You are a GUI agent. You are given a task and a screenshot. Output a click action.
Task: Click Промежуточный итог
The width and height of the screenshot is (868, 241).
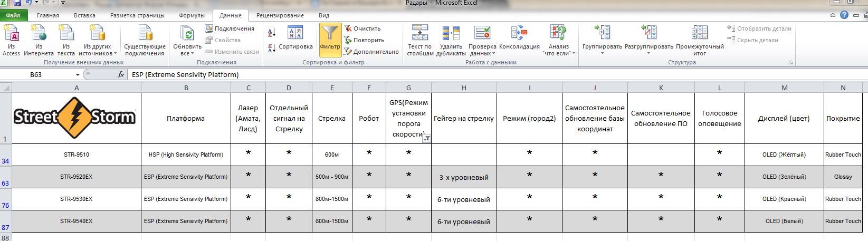(700, 41)
